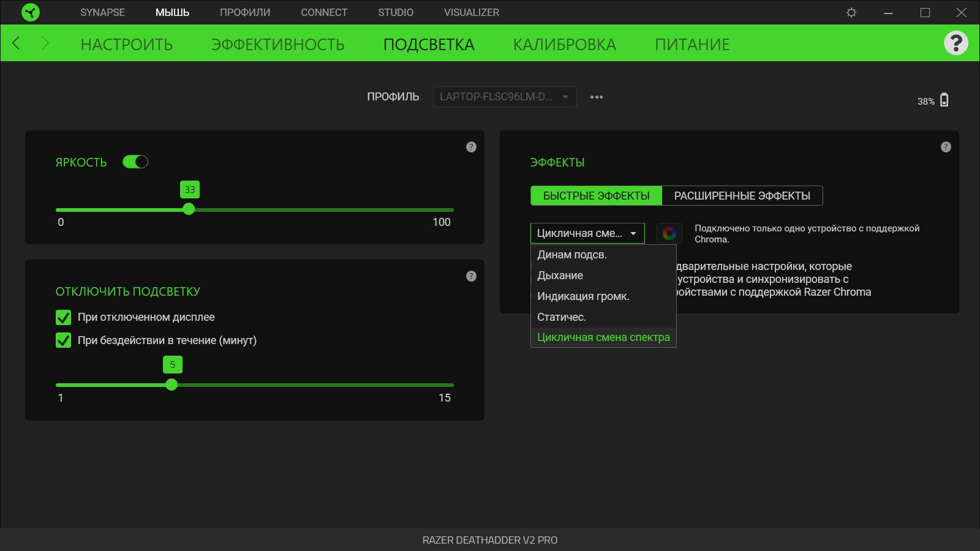Open settings via the gear icon
The image size is (980, 551).
pyautogui.click(x=851, y=12)
